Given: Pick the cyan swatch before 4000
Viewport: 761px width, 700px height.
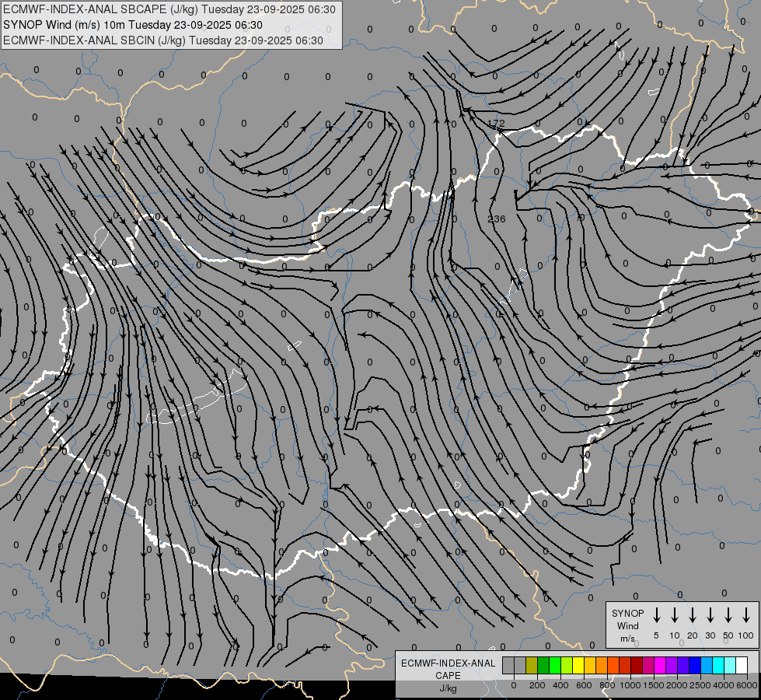Looking at the screenshot, I should 719,666.
